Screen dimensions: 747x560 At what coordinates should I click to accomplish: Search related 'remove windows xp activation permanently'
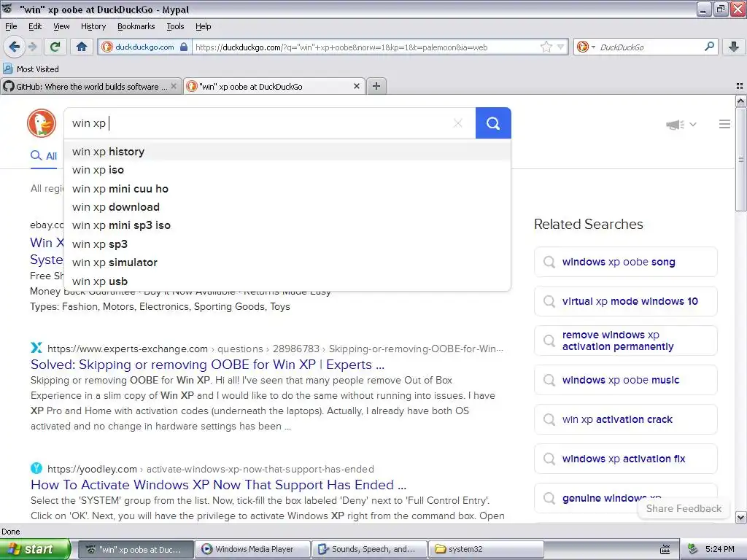coord(625,341)
